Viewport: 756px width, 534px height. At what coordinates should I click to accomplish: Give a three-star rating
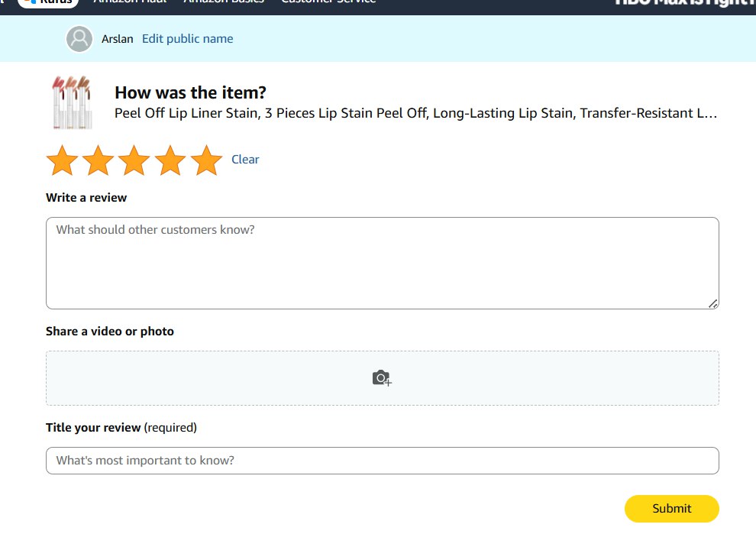pyautogui.click(x=134, y=160)
